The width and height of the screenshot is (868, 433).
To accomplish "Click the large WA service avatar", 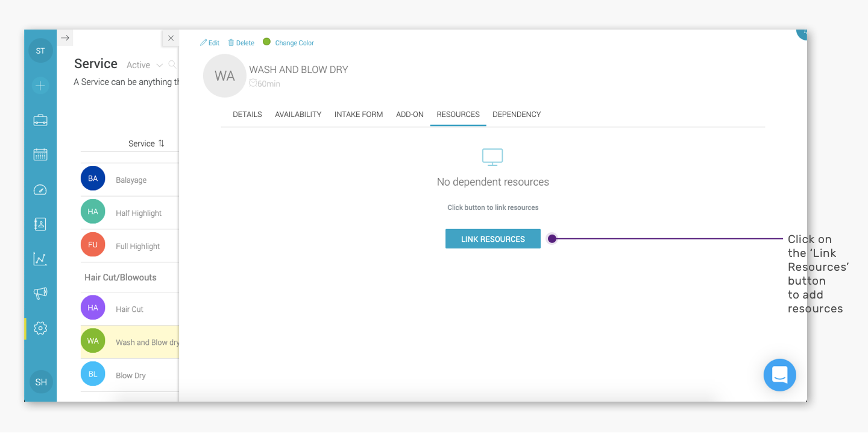I will pos(225,76).
